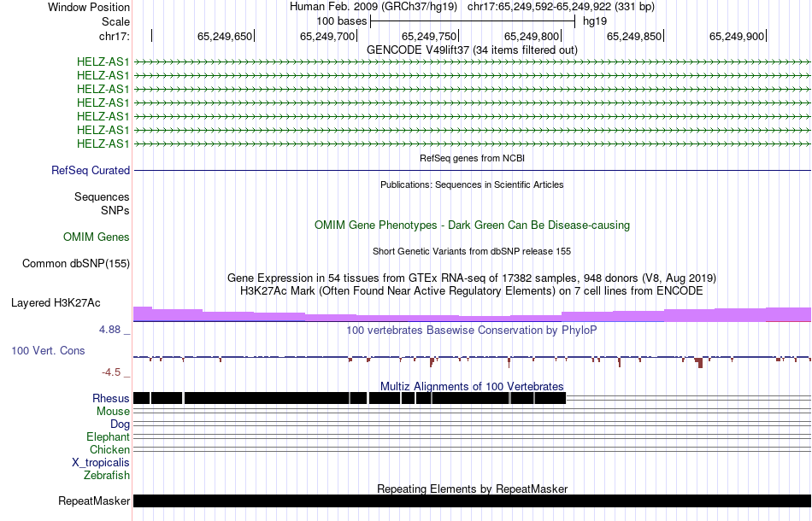Click Publications: Sequences in Scientific Articles title

point(472,184)
